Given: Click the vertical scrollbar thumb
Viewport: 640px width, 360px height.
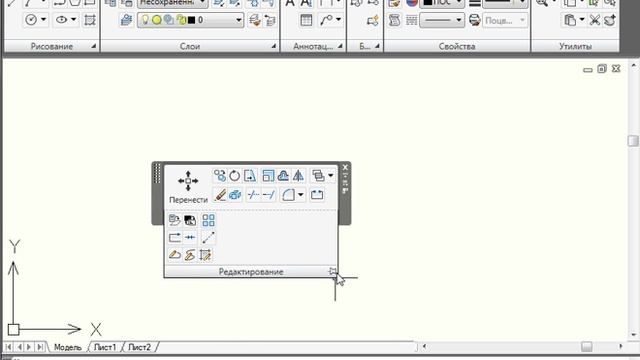Looking at the screenshot, I should click(633, 141).
